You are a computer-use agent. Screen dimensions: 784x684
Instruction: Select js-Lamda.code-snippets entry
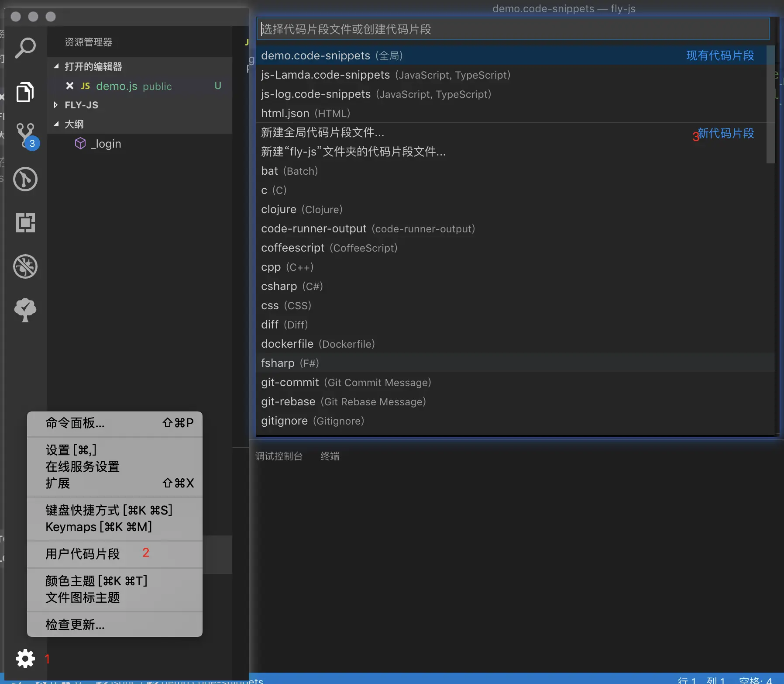tap(511, 75)
